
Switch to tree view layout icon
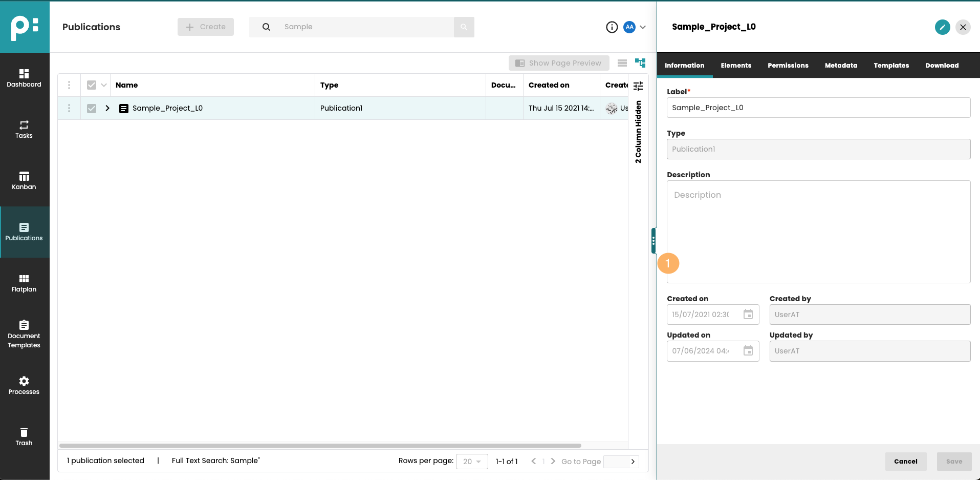tap(640, 63)
